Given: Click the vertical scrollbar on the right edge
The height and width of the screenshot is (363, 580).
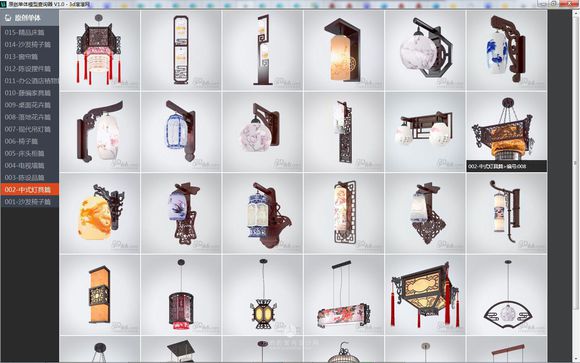Looking at the screenshot, I should 575,163.
